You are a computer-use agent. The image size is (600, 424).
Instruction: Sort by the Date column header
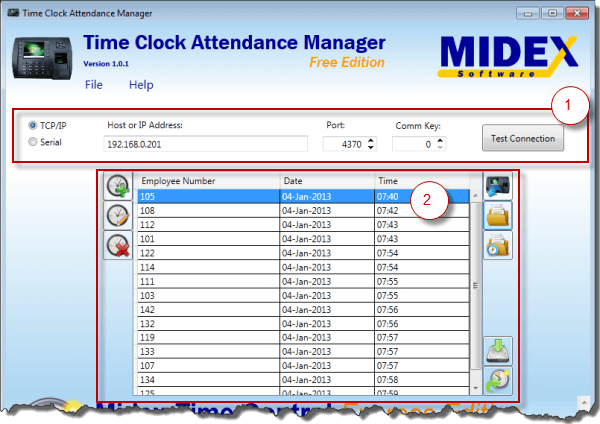click(x=327, y=181)
